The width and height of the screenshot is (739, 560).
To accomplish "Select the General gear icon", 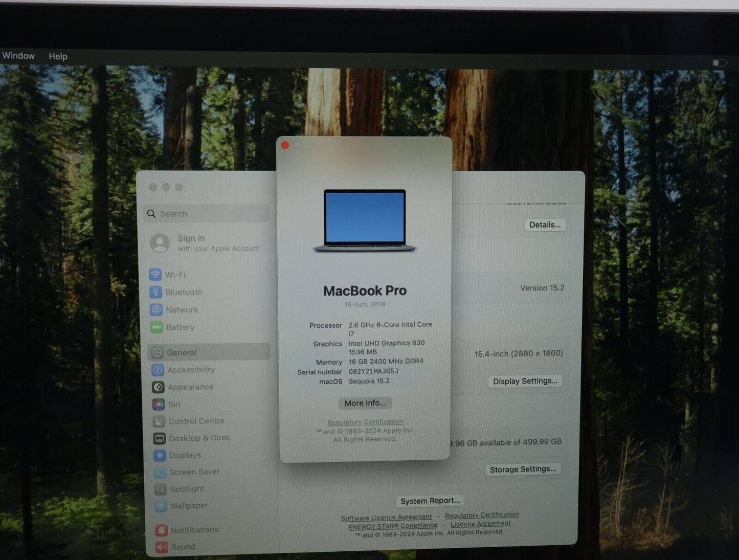I will [x=157, y=352].
